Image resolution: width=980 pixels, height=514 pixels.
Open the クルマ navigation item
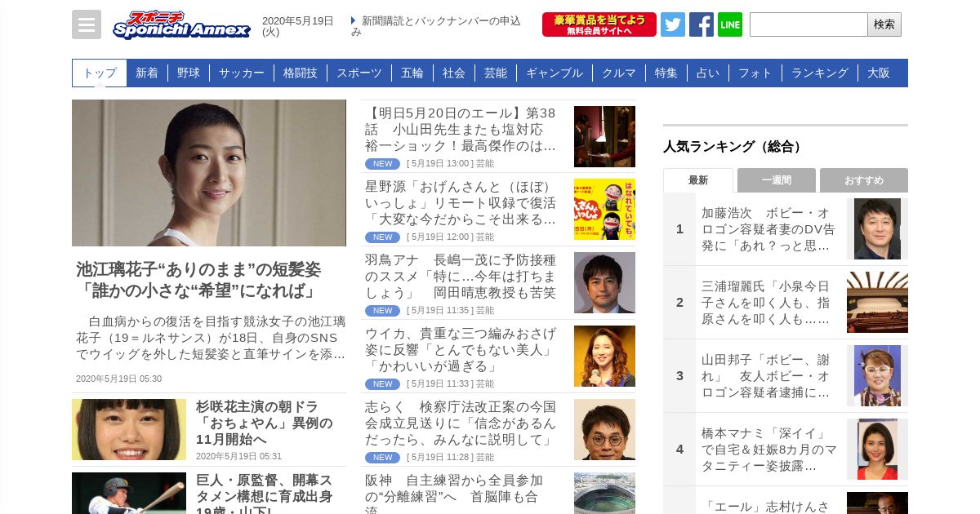(x=619, y=73)
